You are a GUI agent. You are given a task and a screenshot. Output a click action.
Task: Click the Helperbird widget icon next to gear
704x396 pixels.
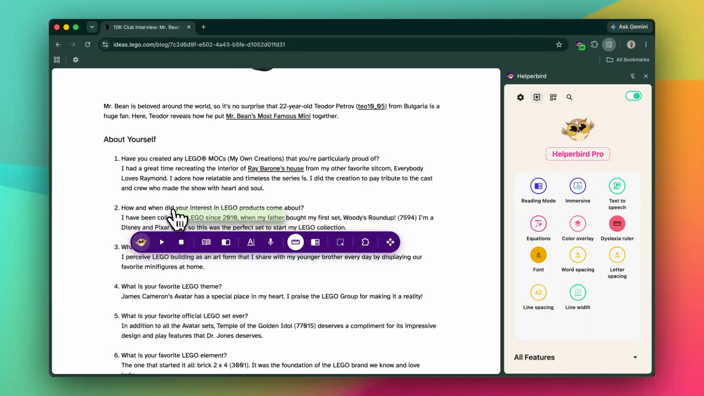[x=537, y=97]
